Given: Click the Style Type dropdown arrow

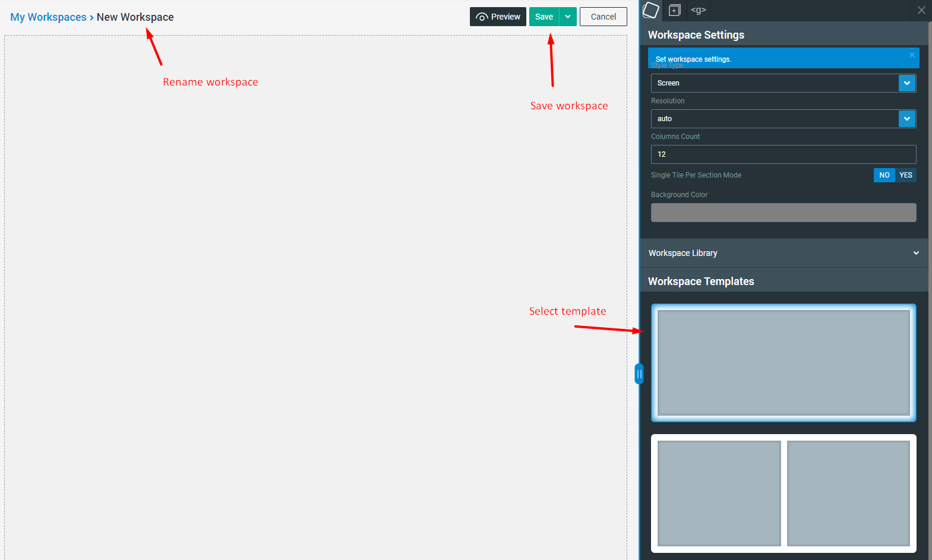Looking at the screenshot, I should tap(907, 83).
